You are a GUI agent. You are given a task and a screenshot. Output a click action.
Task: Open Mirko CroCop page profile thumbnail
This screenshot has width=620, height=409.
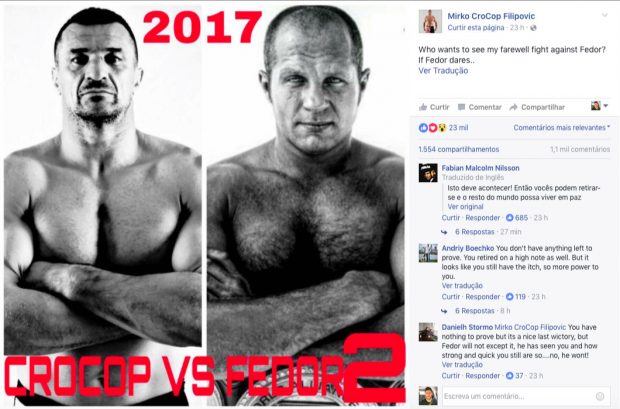[430, 21]
